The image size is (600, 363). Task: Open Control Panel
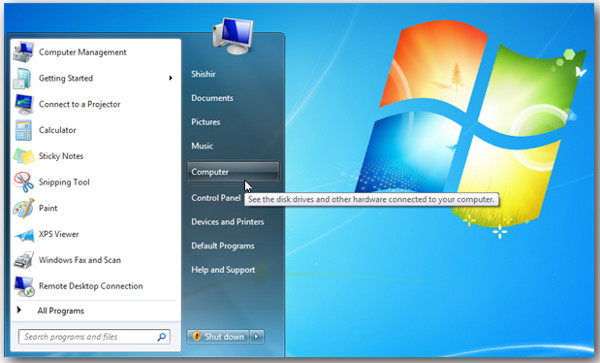click(x=216, y=198)
